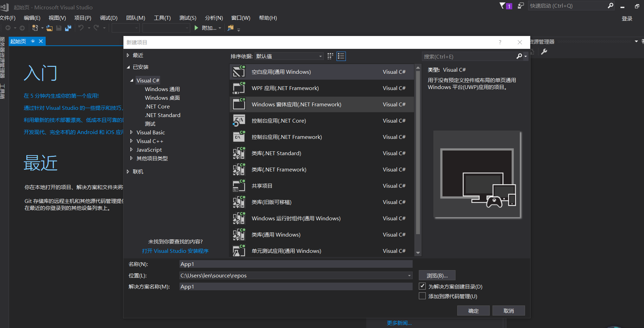Select the class library (.NET Standard) icon
The image size is (644, 328).
[x=239, y=153]
